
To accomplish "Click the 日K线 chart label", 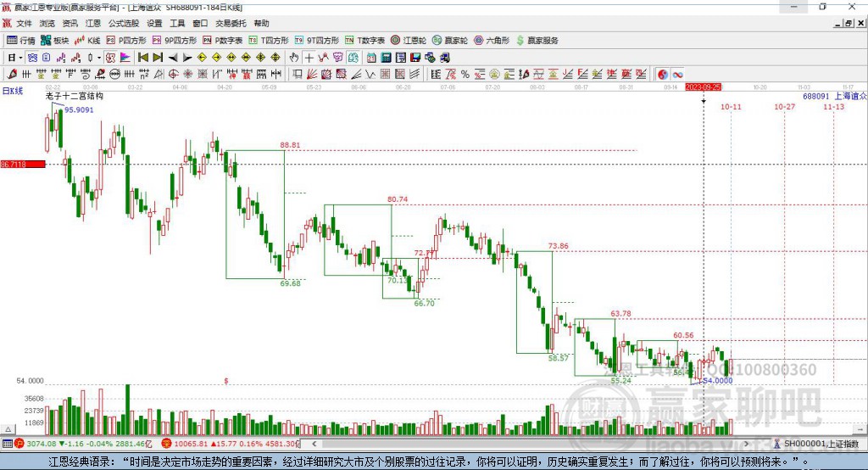I will pyautogui.click(x=13, y=91).
